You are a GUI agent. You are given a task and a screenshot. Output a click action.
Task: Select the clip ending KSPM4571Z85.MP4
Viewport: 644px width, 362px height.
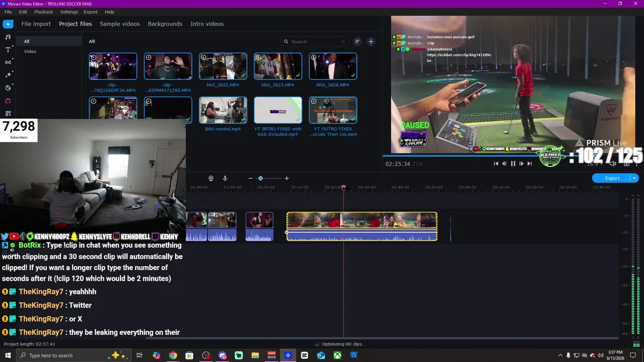pos(168,66)
